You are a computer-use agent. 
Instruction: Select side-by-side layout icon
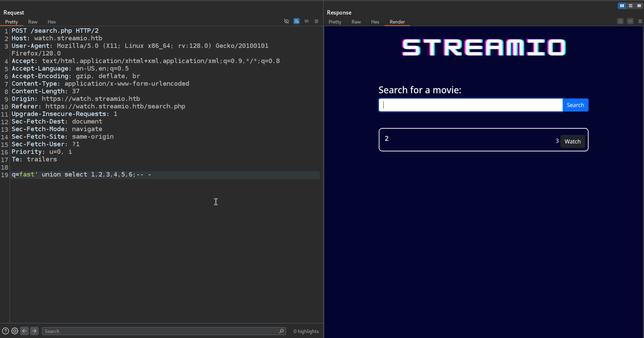tap(622, 6)
